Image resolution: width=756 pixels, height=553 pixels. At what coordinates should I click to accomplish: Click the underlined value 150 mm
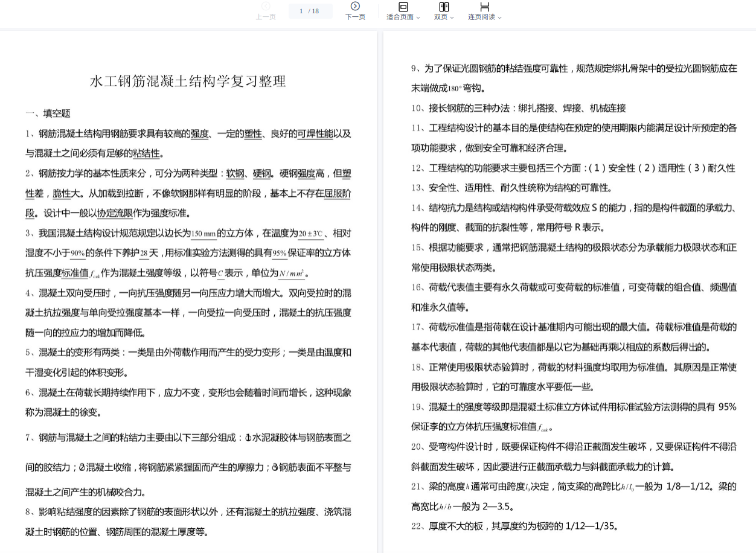203,234
